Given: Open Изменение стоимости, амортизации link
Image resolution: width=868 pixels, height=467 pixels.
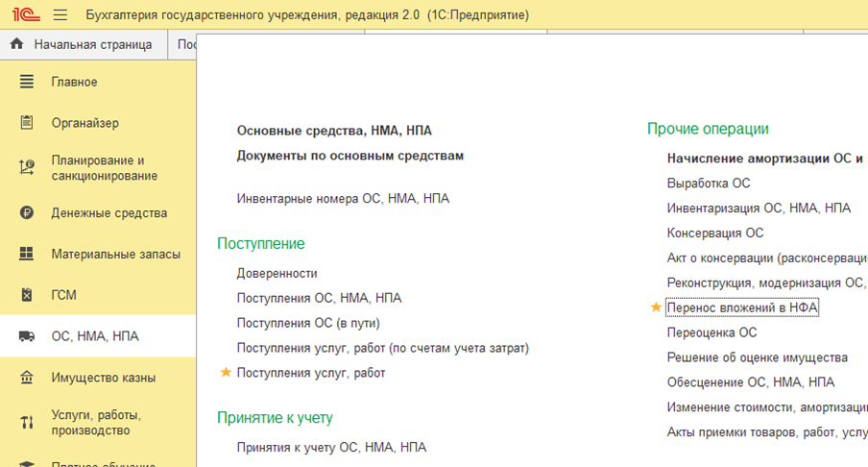Looking at the screenshot, I should click(x=767, y=407).
